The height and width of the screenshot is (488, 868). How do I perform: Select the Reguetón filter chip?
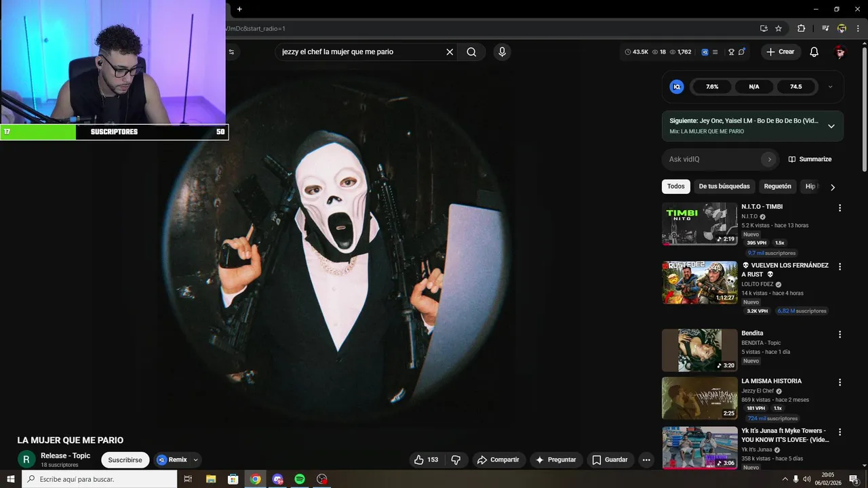coord(778,186)
